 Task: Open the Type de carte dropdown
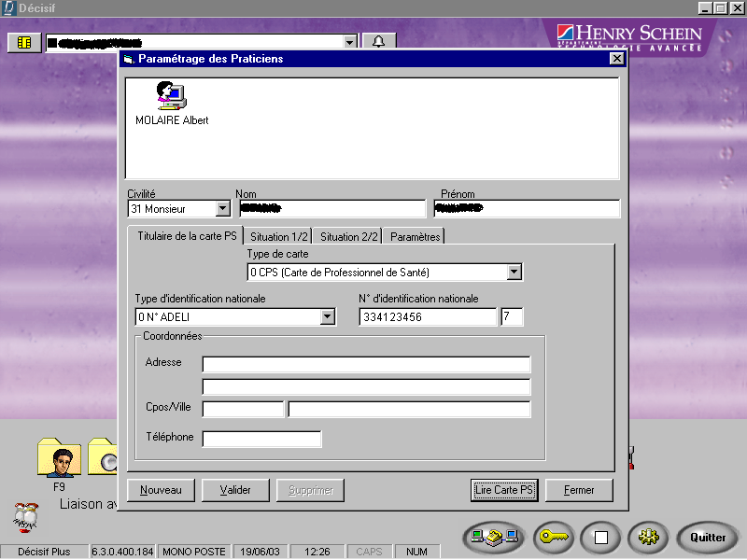click(514, 273)
